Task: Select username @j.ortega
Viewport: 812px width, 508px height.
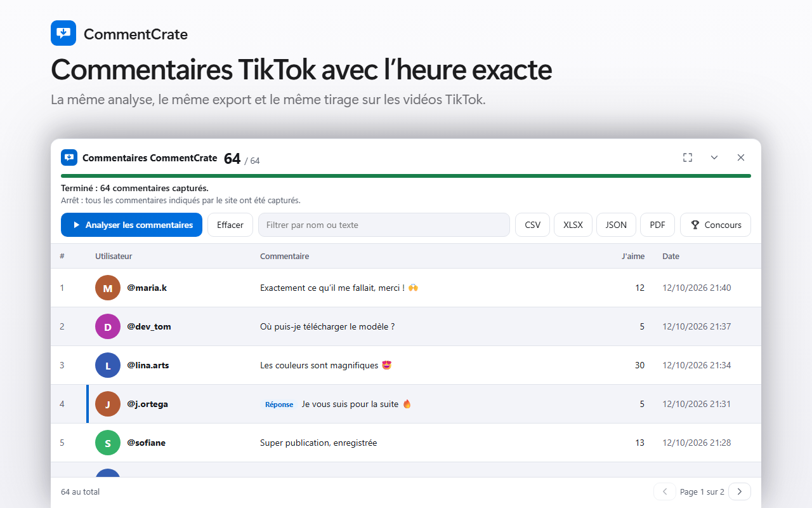Action: click(x=147, y=404)
